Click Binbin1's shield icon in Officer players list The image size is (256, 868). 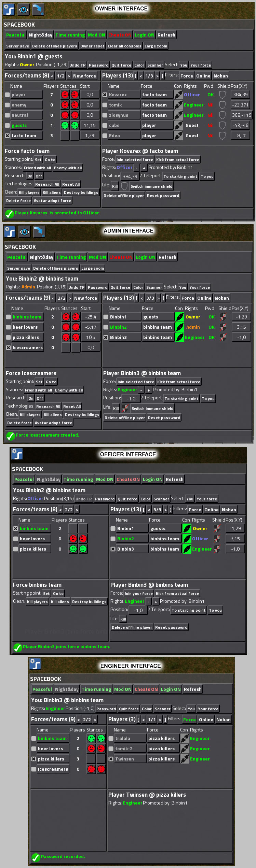pyautogui.click(x=217, y=528)
